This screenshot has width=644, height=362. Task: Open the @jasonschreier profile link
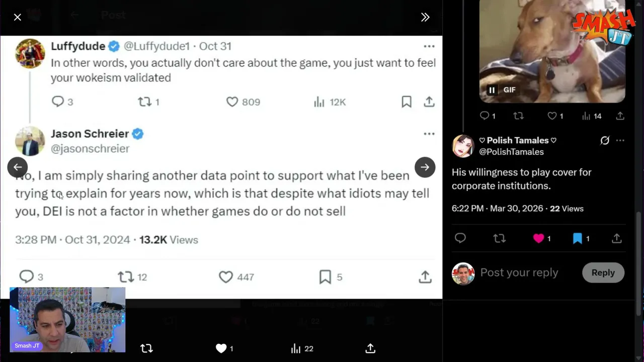[x=90, y=149]
